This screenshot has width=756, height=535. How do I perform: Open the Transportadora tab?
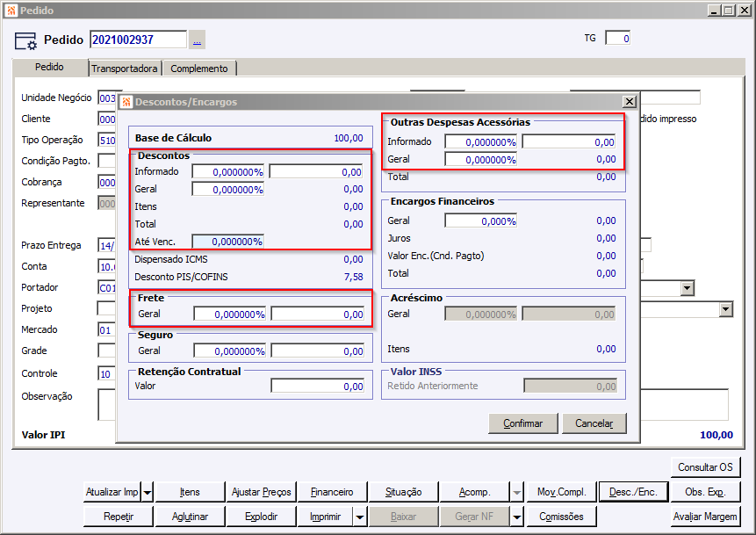[x=125, y=69]
